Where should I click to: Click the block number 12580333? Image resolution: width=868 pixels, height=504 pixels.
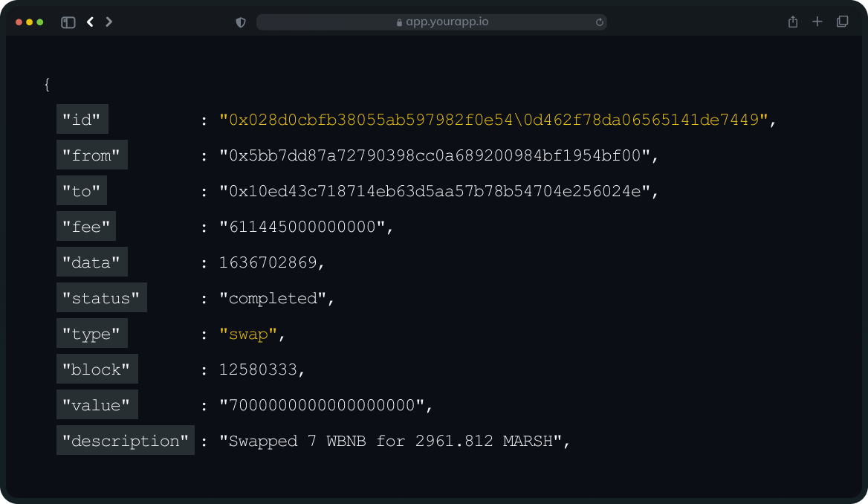click(x=257, y=369)
